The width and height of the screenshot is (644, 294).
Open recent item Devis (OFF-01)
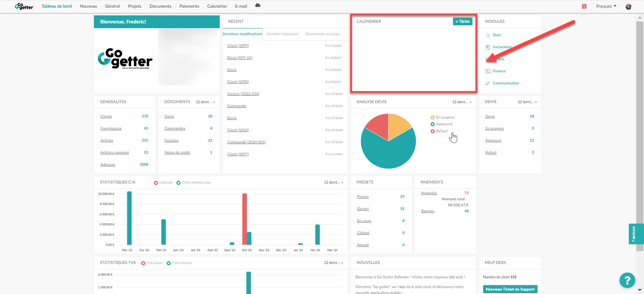coord(240,58)
